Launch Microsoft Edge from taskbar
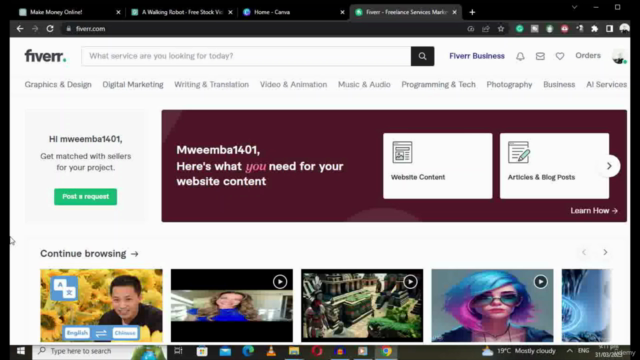The image size is (640, 360). [x=248, y=351]
